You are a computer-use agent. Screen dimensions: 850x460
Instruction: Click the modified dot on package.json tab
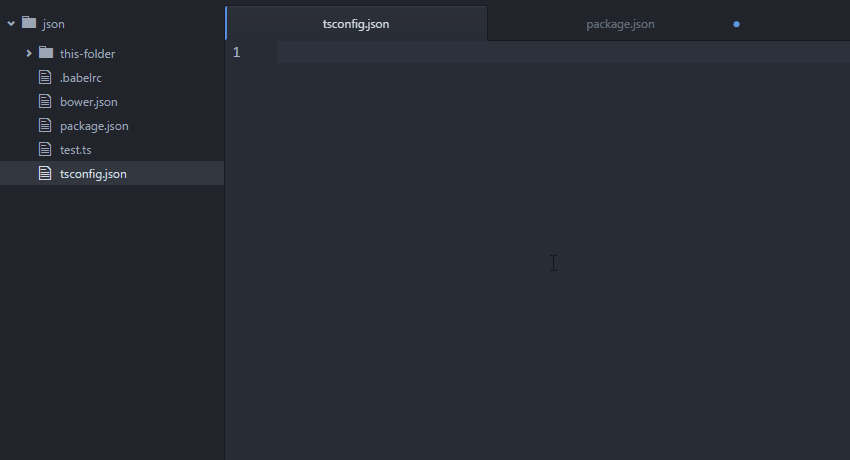[736, 24]
